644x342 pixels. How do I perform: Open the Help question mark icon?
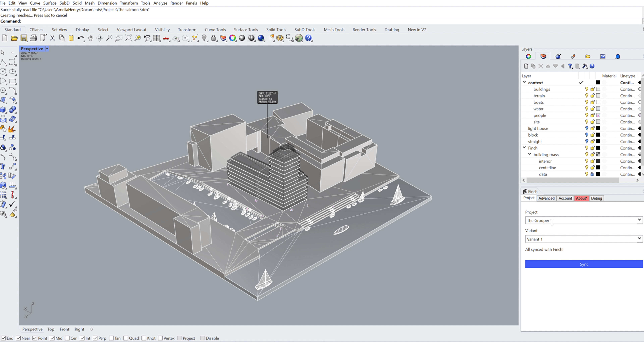coord(309,38)
